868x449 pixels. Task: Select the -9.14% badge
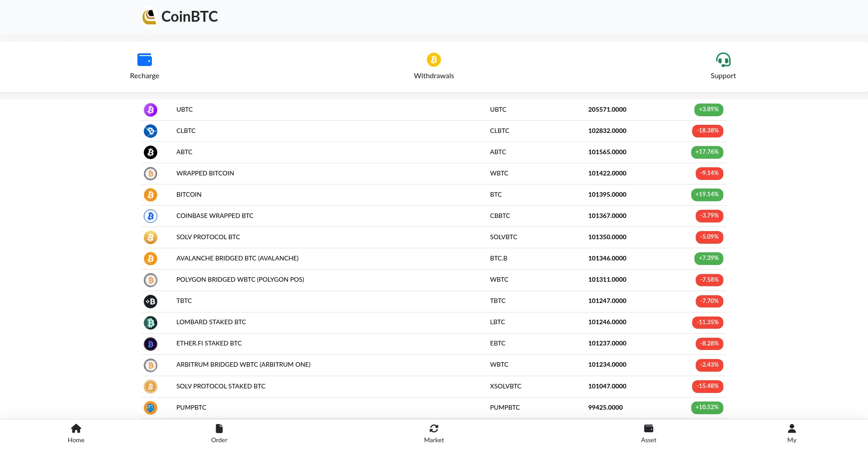[709, 173]
